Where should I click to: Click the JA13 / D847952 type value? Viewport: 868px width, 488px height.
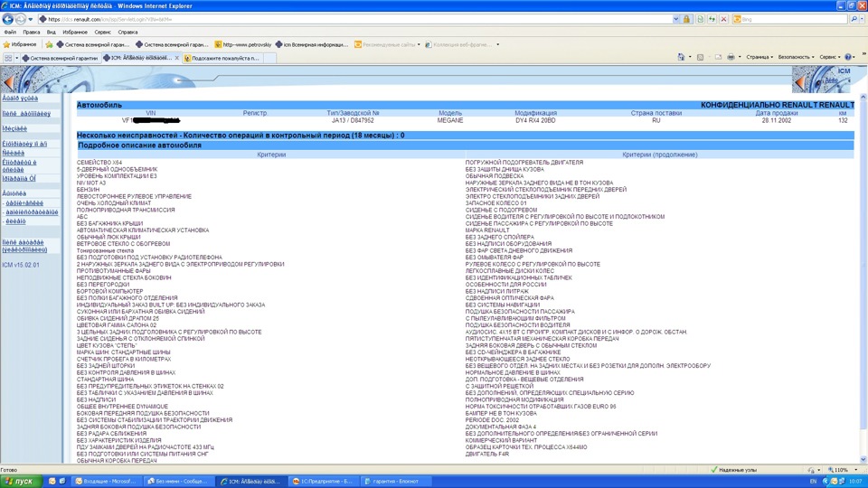353,120
